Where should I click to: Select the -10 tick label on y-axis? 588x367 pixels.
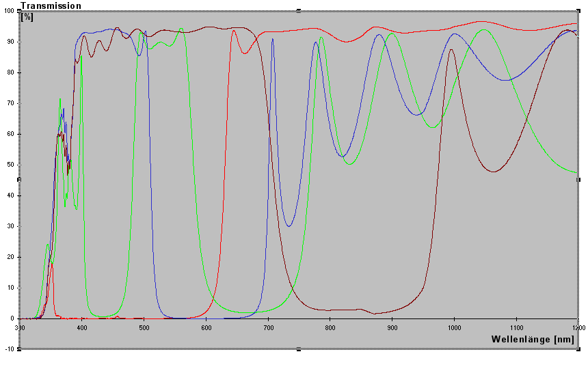click(10, 349)
